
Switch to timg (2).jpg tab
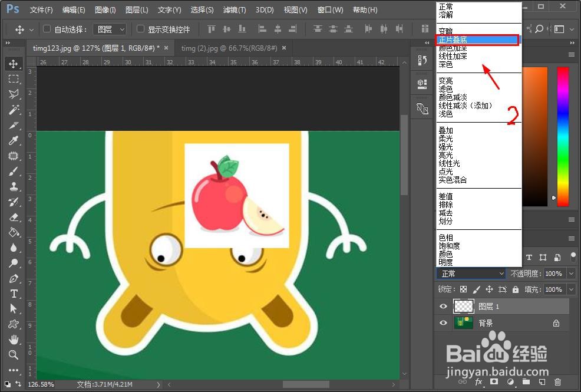pos(229,48)
